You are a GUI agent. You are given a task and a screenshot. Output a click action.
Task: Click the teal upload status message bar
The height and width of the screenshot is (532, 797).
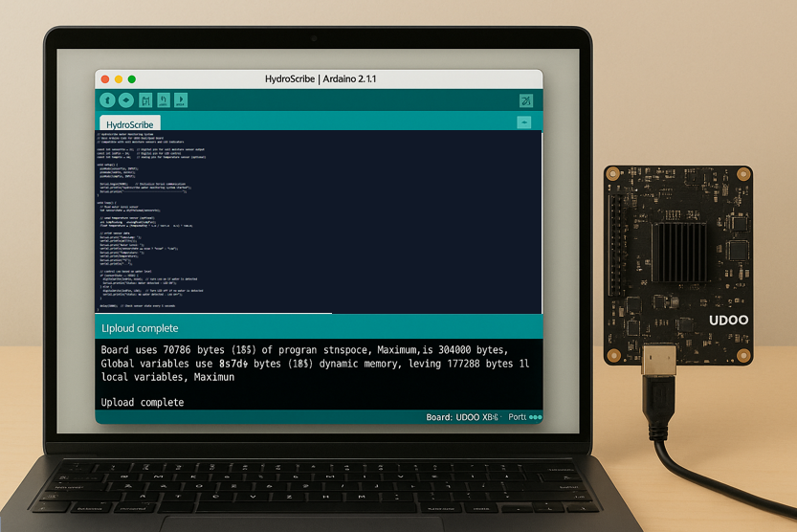(319, 328)
